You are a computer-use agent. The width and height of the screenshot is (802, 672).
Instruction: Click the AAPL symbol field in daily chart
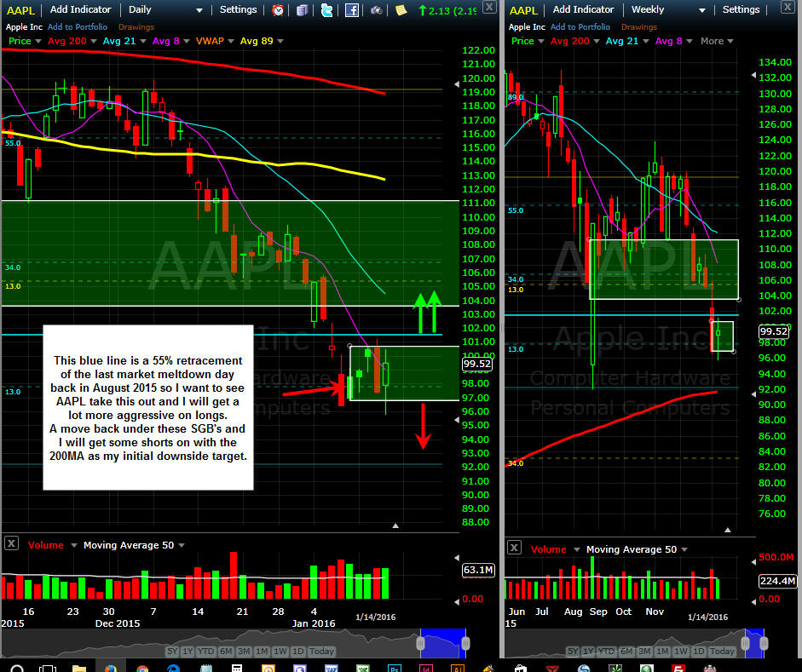coord(20,10)
